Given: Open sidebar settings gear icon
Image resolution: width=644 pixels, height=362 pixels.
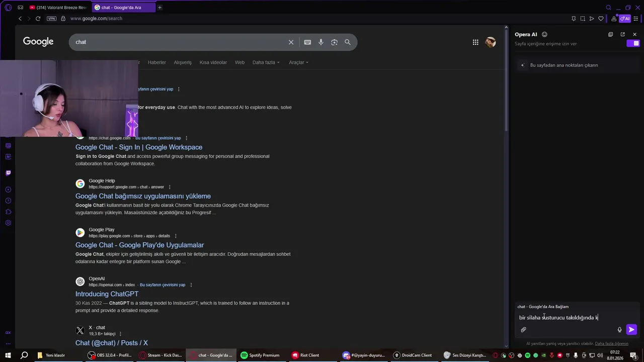Looking at the screenshot, I should pos(8,223).
